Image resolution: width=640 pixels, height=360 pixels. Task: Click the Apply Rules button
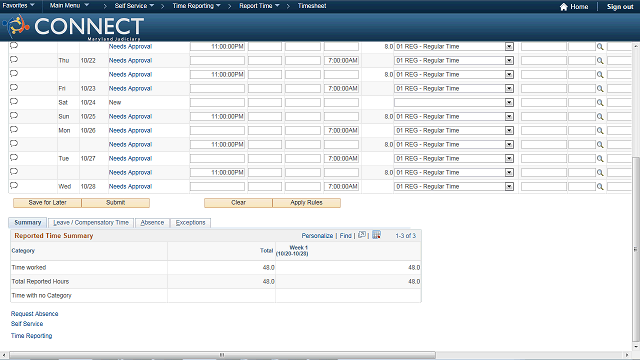(x=306, y=202)
